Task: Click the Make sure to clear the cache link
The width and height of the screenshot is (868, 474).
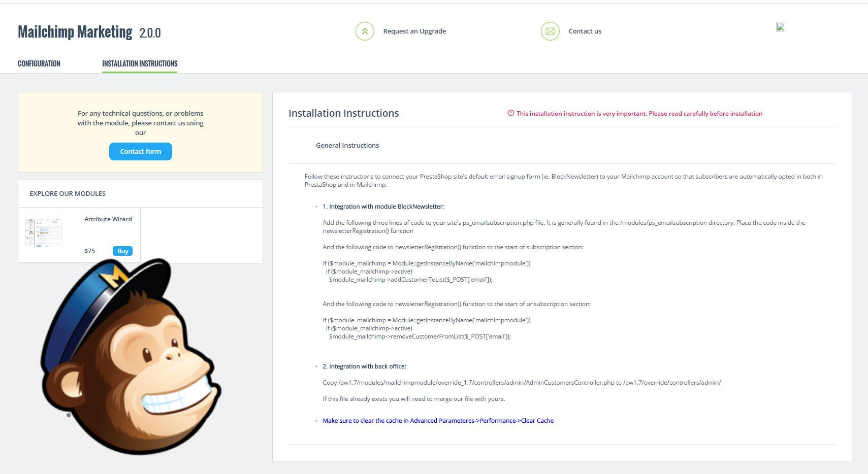Action: point(438,421)
